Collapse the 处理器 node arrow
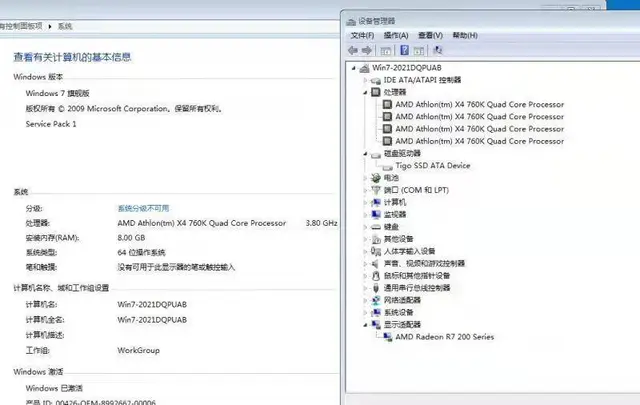Viewport: 640px width, 405px height. [365, 93]
